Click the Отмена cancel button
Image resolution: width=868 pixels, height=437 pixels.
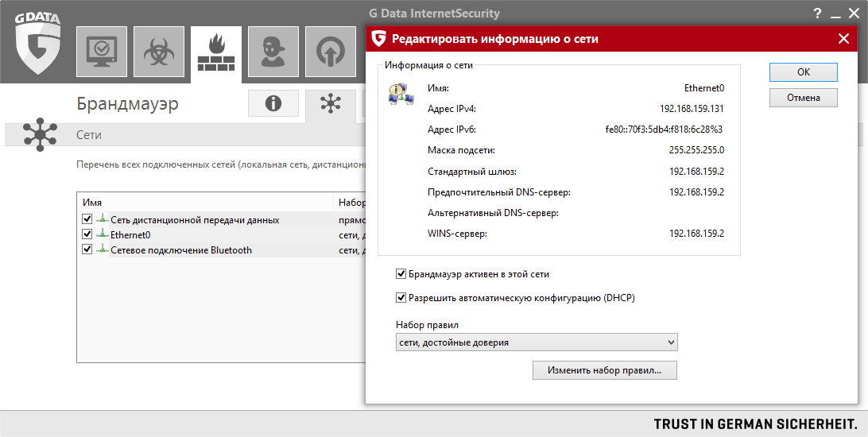803,98
